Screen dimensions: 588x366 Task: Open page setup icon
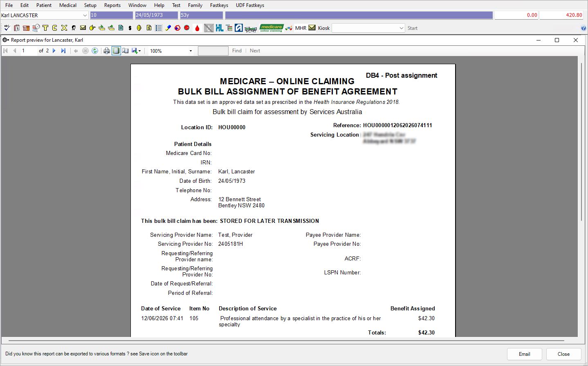(126, 51)
